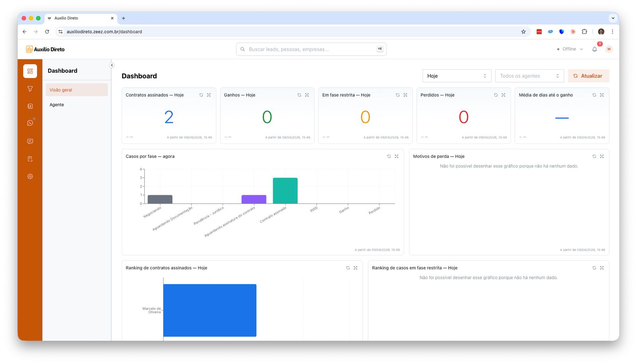Open the Hoje period dropdown
637x364 pixels.
(x=457, y=76)
